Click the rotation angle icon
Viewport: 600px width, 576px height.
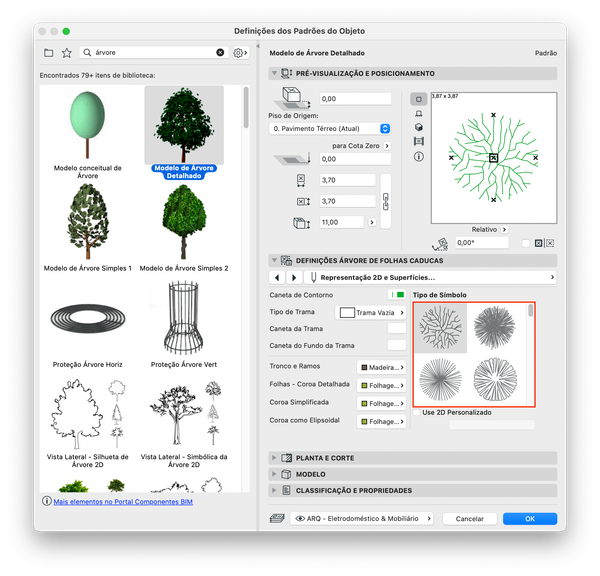tap(440, 243)
